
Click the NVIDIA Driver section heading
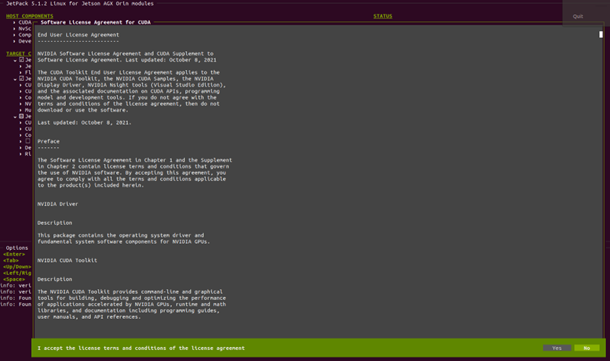click(58, 204)
